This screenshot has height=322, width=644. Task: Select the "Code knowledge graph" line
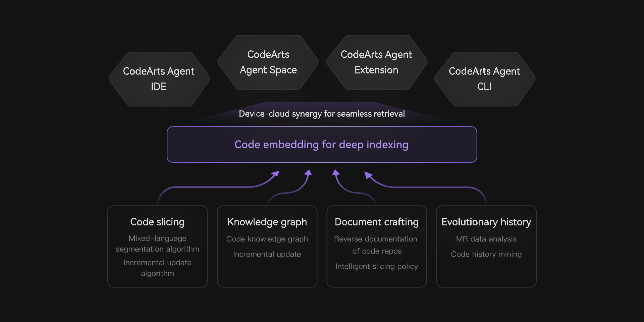pos(267,239)
